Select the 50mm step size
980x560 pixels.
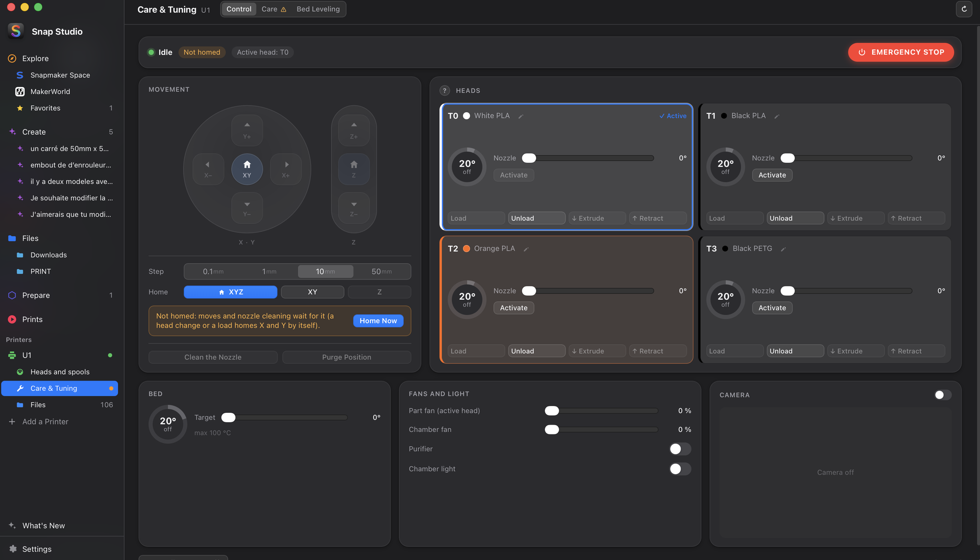pyautogui.click(x=382, y=271)
